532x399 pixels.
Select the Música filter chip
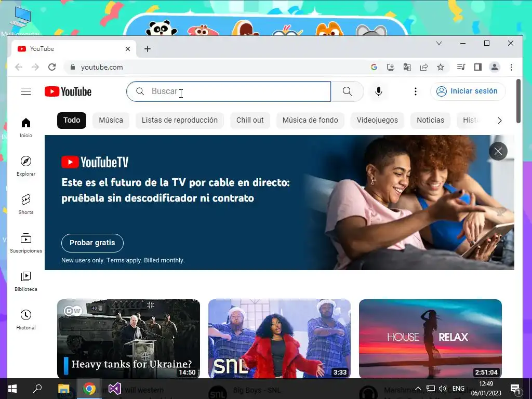tap(111, 120)
